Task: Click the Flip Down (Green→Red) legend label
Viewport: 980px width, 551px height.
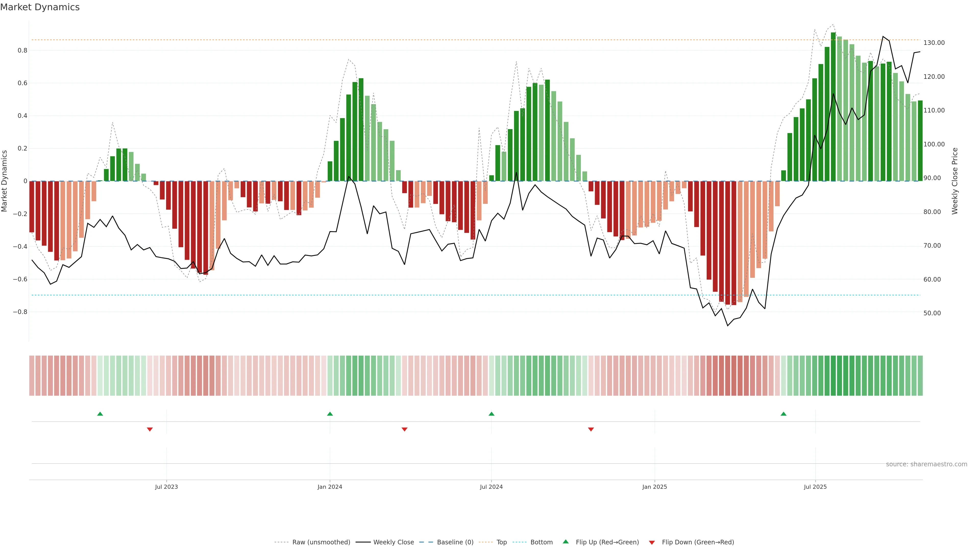Action: pos(698,542)
